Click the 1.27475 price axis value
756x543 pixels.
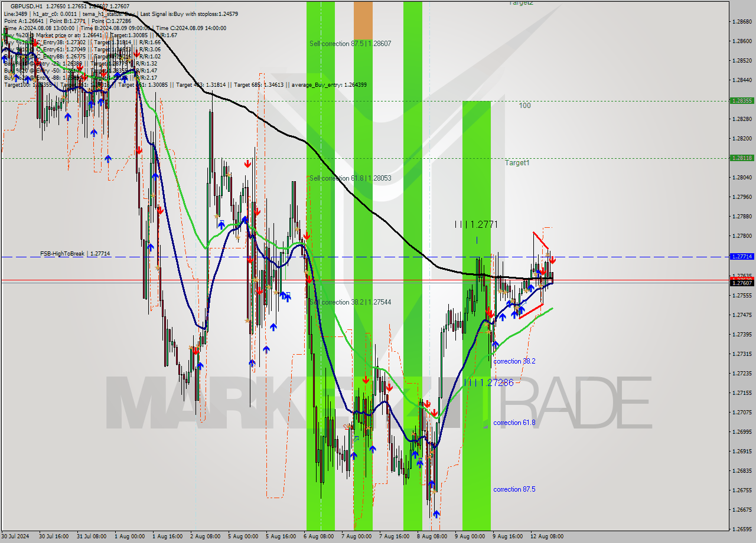(741, 315)
